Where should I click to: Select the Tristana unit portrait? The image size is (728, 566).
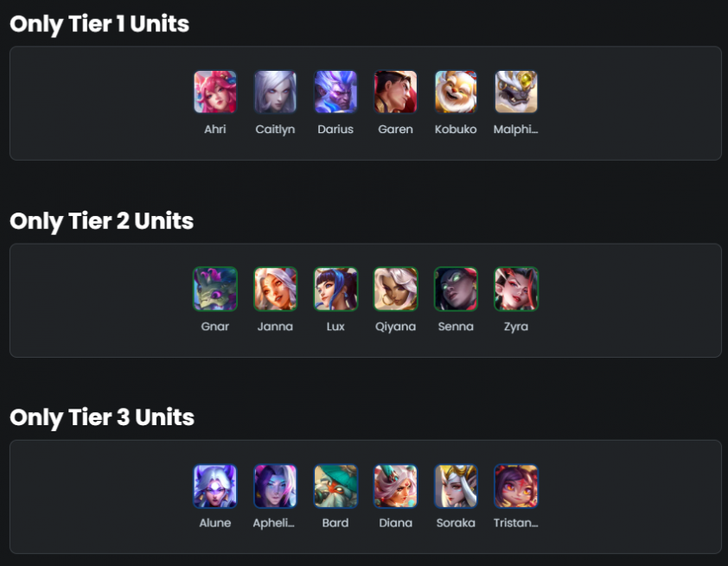coord(516,486)
